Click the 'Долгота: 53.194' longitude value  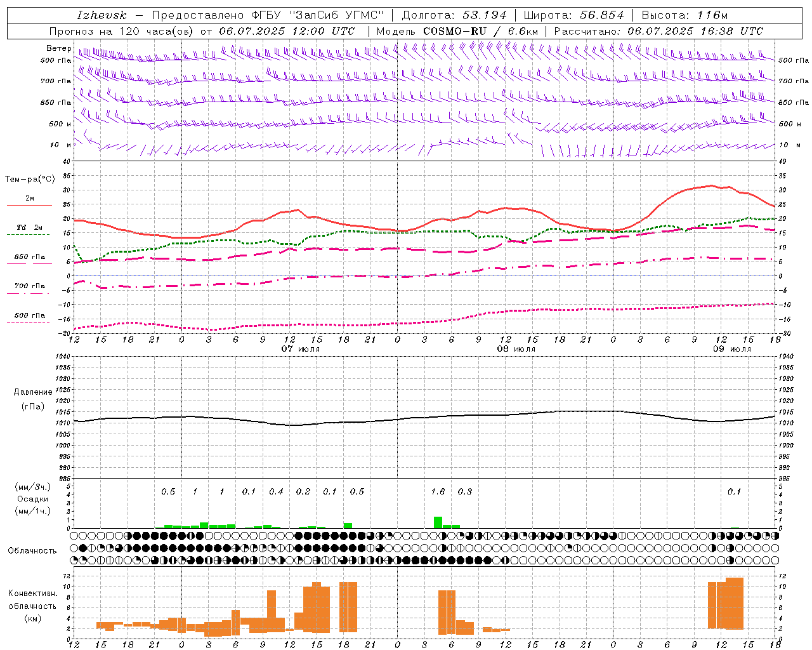[x=454, y=15]
